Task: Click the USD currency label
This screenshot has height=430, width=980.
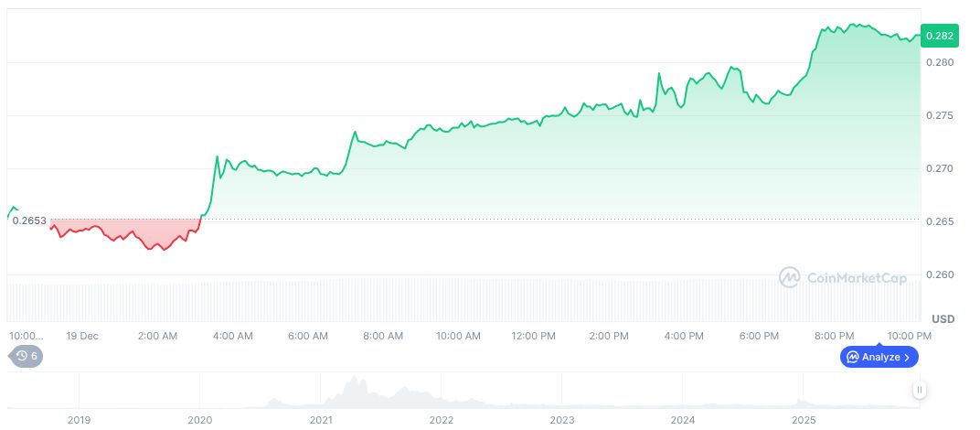Action: click(943, 318)
